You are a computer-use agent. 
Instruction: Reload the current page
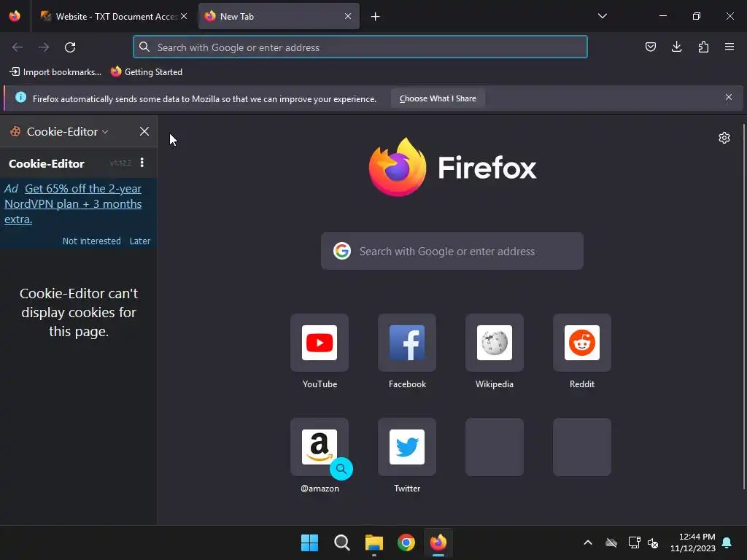click(x=70, y=47)
